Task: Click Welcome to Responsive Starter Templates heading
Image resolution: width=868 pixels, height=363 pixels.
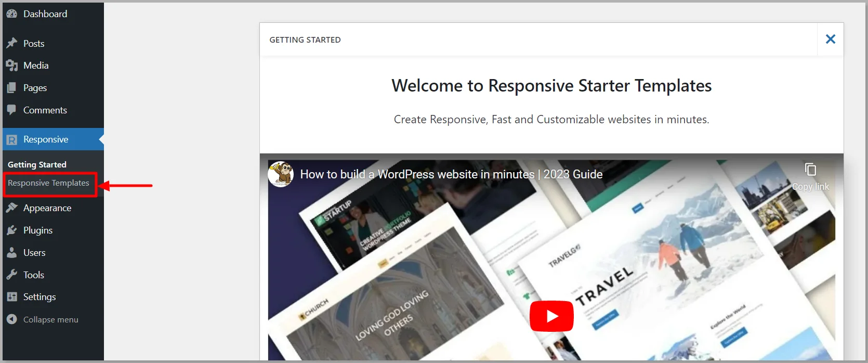Action: tap(551, 86)
